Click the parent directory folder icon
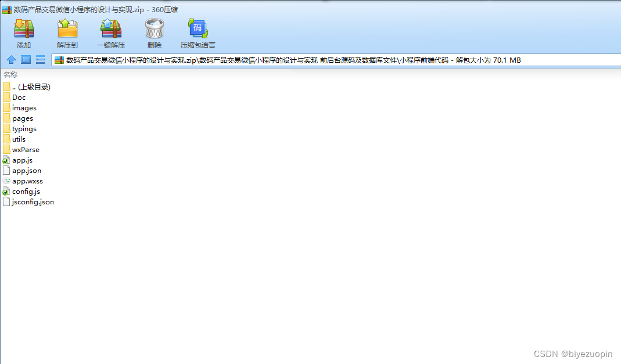 [x=6, y=87]
